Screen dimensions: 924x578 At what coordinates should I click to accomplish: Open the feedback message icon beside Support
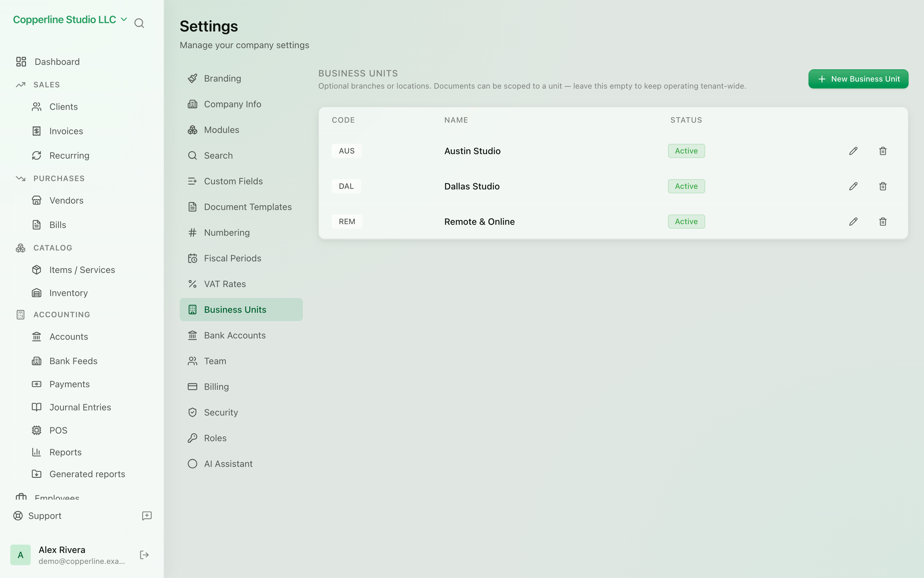(x=147, y=516)
